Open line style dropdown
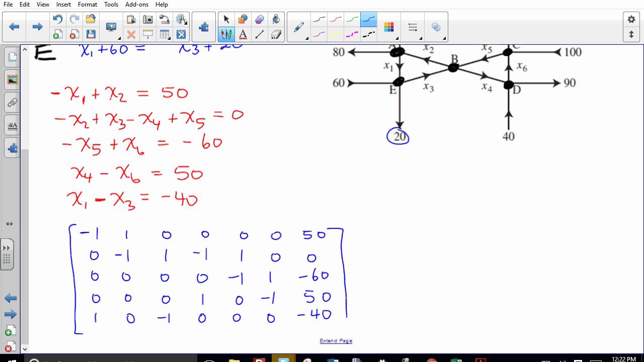Viewport: 644px width, 362px height. click(413, 27)
